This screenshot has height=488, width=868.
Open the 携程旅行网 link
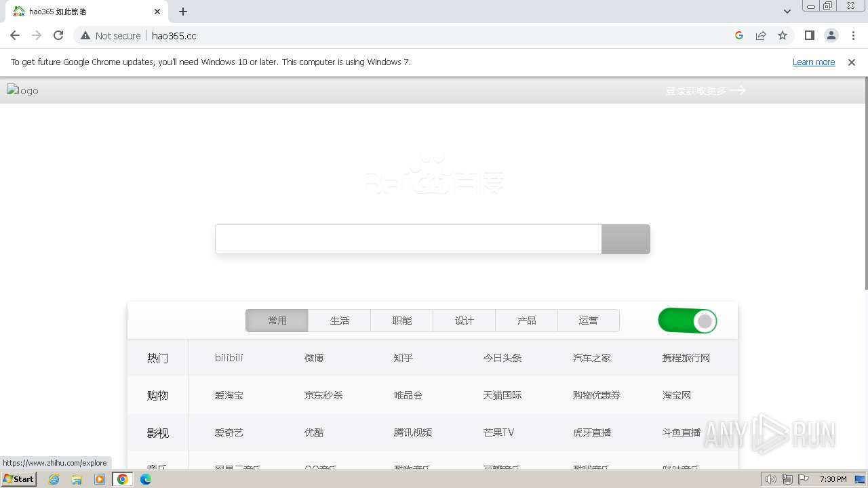(x=686, y=358)
